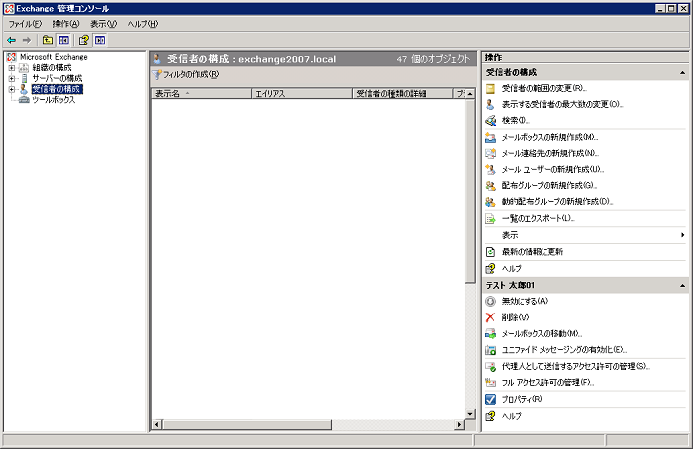Viewport: 693px width, 449px height.
Task: Click フィルタの作成(R) link
Action: (x=191, y=75)
